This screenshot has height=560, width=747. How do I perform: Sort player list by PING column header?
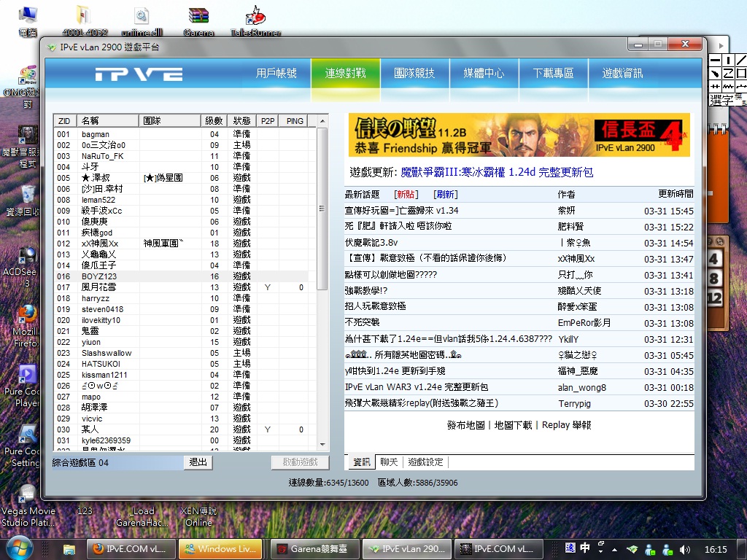coord(295,120)
